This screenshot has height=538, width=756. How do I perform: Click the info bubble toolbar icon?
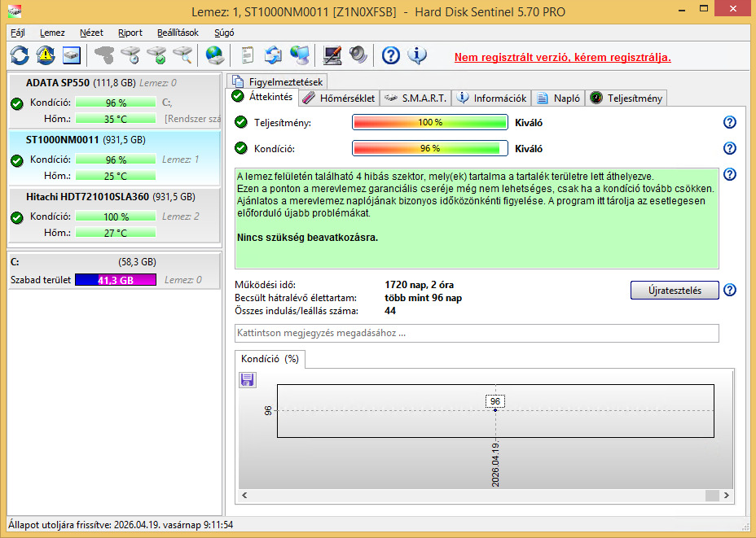tap(417, 55)
